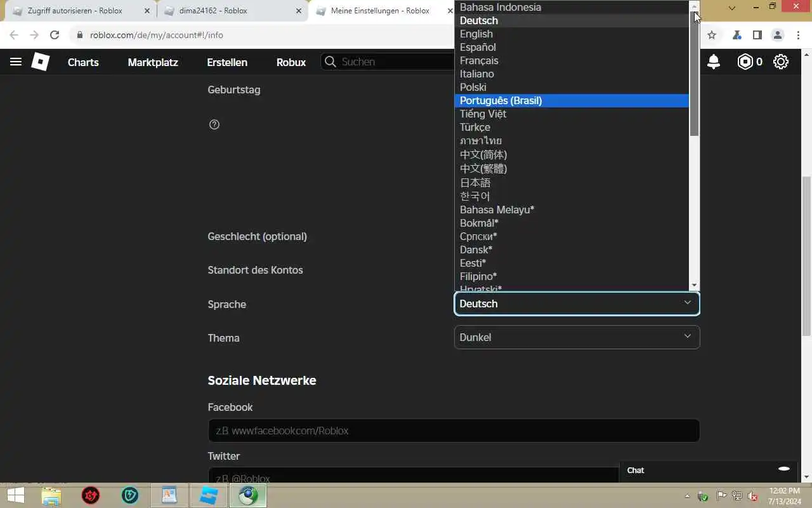Viewport: 812px width, 508px height.
Task: Select Español in the language list
Action: (x=572, y=47)
